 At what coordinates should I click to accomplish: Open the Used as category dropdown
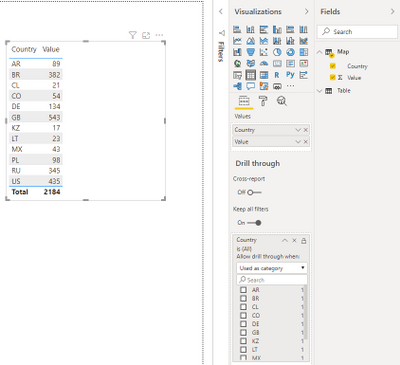click(272, 268)
